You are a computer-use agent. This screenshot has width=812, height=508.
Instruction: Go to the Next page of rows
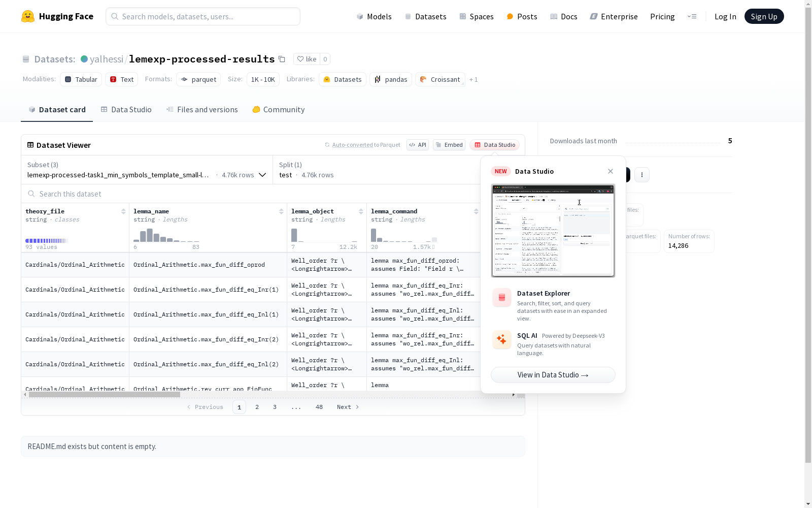(348, 407)
